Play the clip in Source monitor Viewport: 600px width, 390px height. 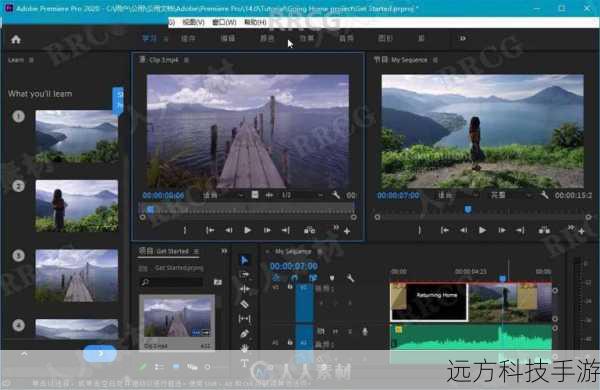pyautogui.click(x=247, y=230)
